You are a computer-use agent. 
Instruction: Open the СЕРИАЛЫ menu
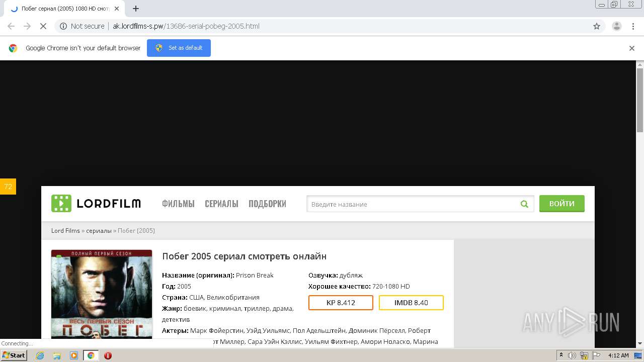(x=221, y=204)
